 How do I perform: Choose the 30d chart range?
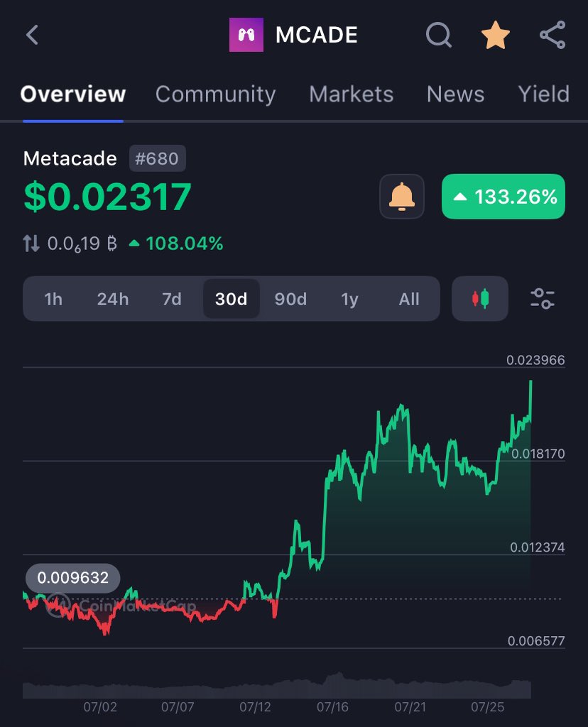231,299
